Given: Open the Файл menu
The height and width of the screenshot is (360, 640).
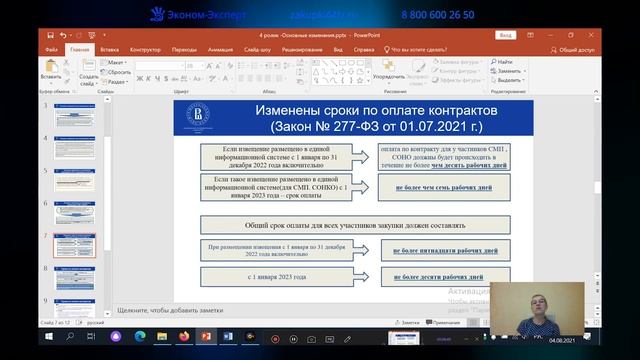Looking at the screenshot, I should click(x=51, y=50).
